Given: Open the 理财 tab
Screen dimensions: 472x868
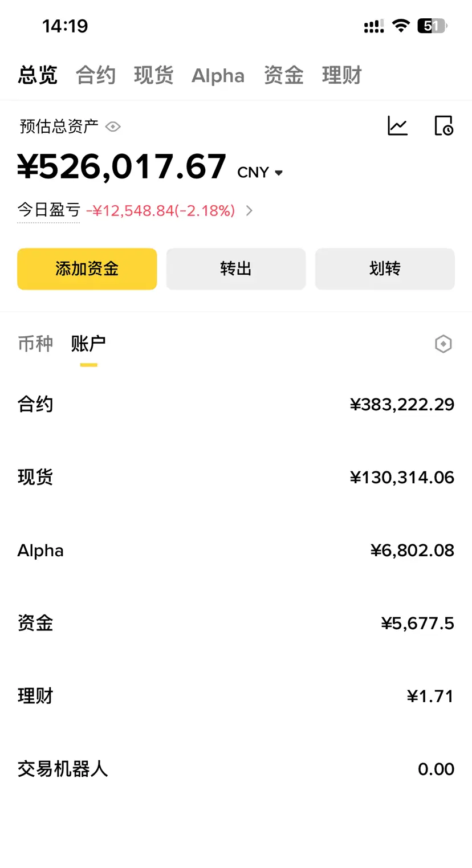Looking at the screenshot, I should pos(341,75).
